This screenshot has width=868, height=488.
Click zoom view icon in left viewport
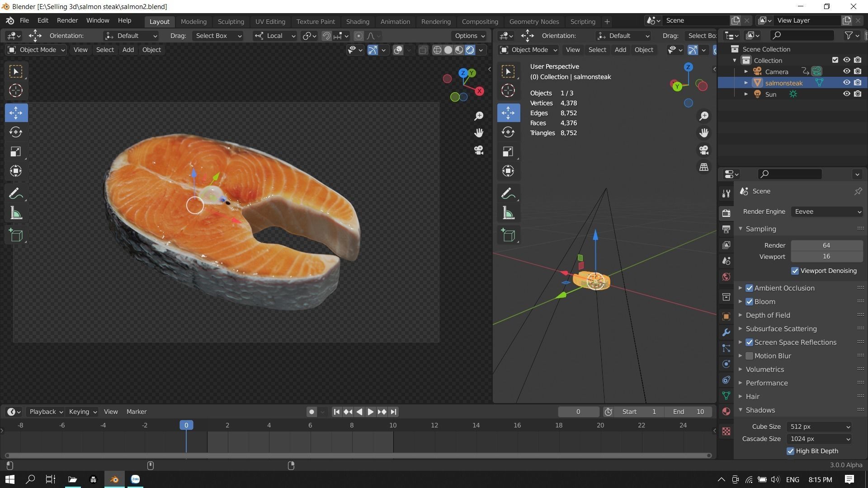coord(479,116)
